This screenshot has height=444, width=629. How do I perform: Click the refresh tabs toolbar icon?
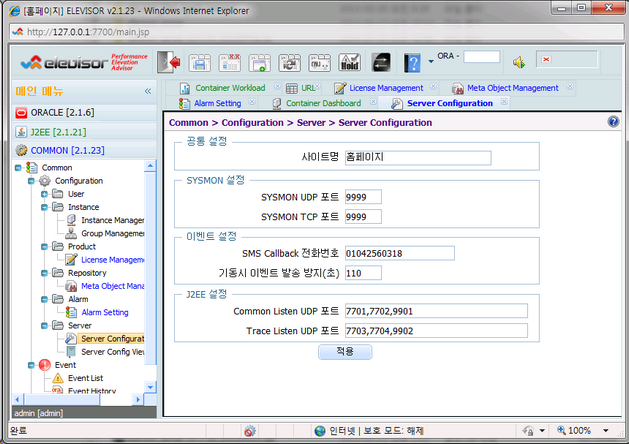pyautogui.click(x=289, y=63)
